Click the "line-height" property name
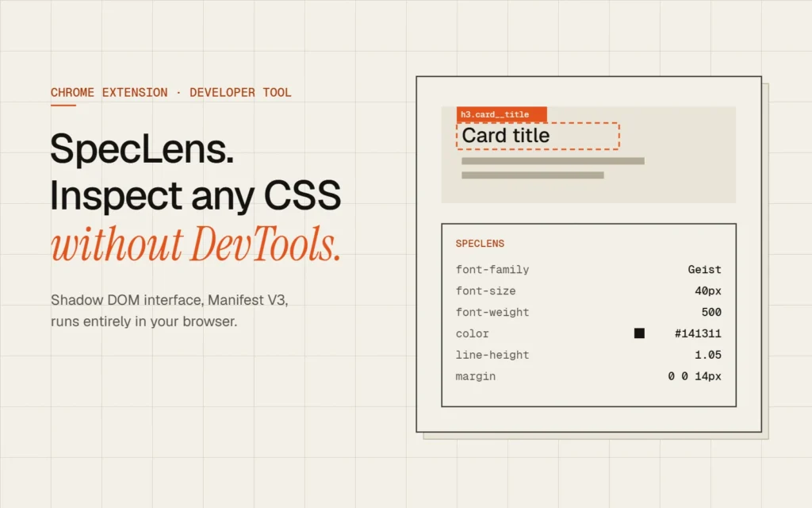The height and width of the screenshot is (508, 812). (492, 355)
